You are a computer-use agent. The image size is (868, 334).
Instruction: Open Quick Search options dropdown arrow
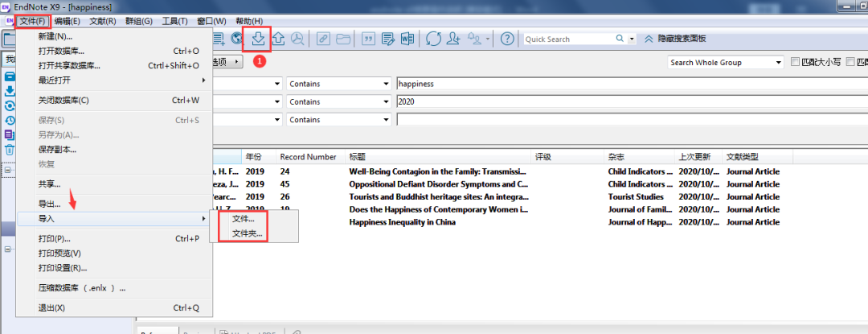633,39
